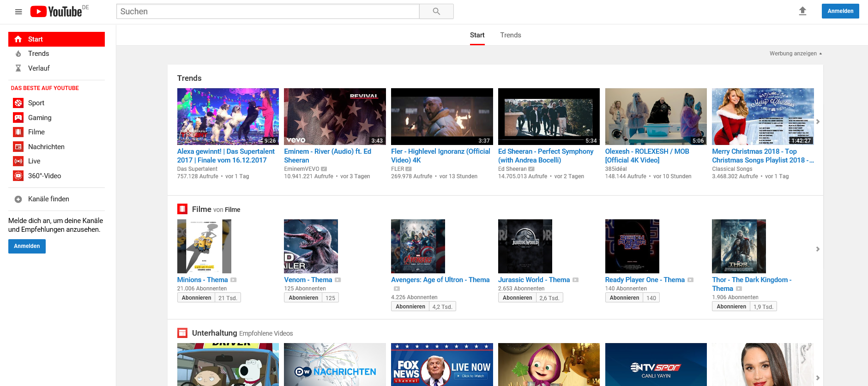Click the YouTube logo
This screenshot has width=868, height=386.
(x=56, y=12)
